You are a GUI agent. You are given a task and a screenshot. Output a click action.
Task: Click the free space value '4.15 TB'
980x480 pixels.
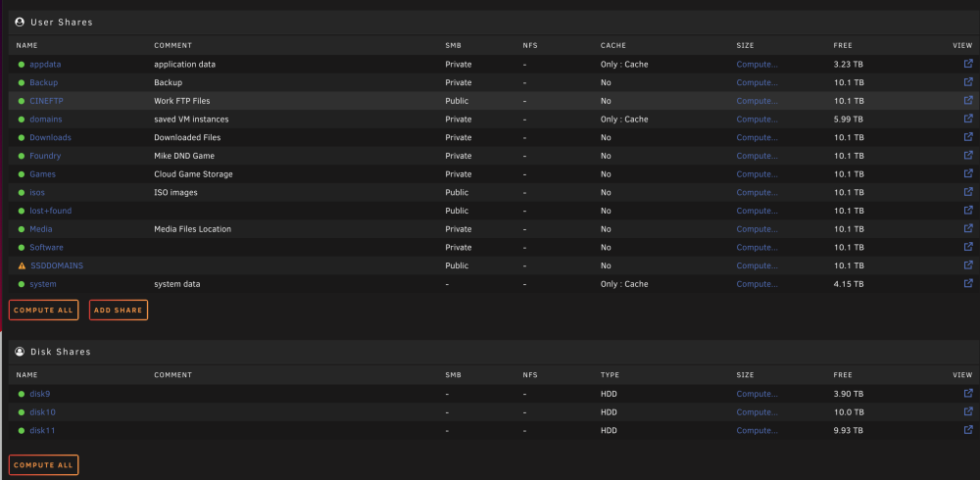[x=849, y=284]
